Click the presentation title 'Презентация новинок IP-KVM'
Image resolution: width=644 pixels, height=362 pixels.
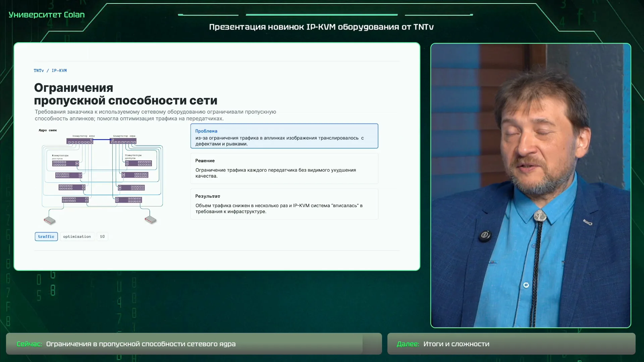point(321,27)
